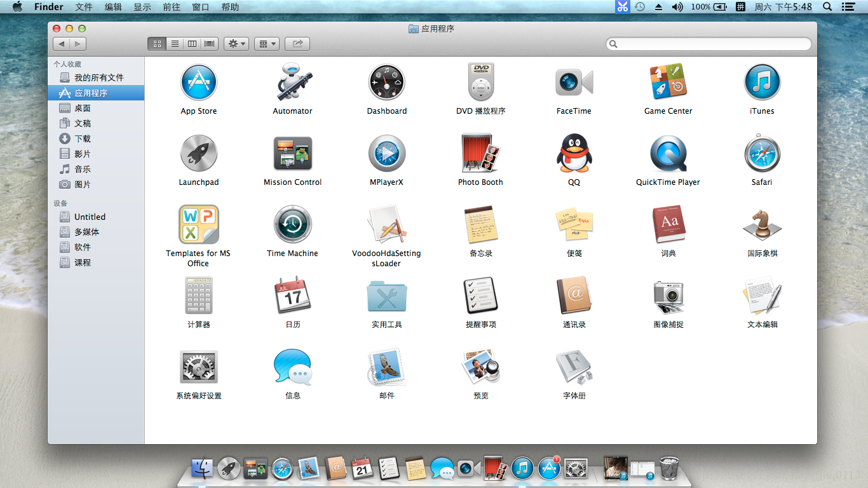Open the 显示 menu
868x488 pixels.
(142, 7)
